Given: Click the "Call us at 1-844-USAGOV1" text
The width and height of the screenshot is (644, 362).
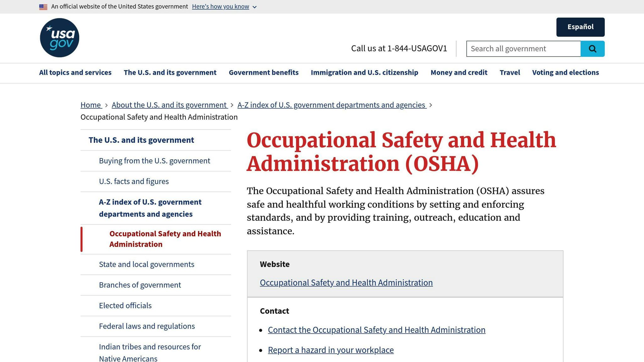Looking at the screenshot, I should point(399,48).
